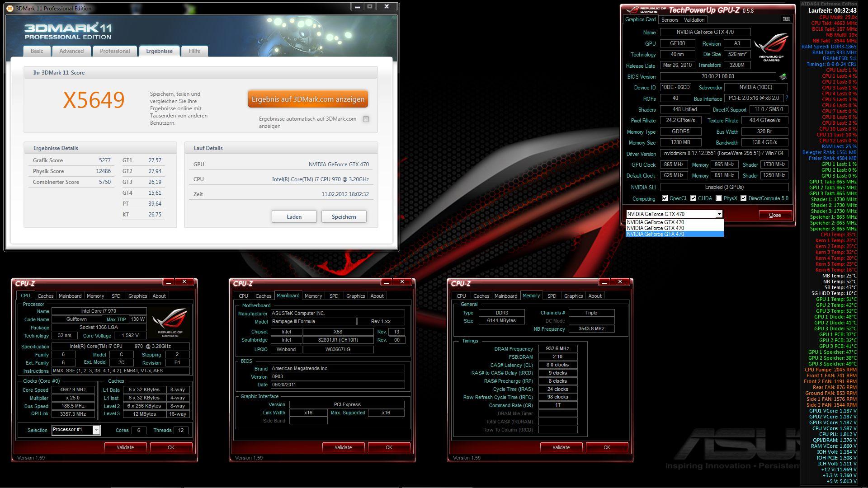868x488 pixels.
Task: Open the Hilfe tab in 3DMark
Action: pos(195,51)
